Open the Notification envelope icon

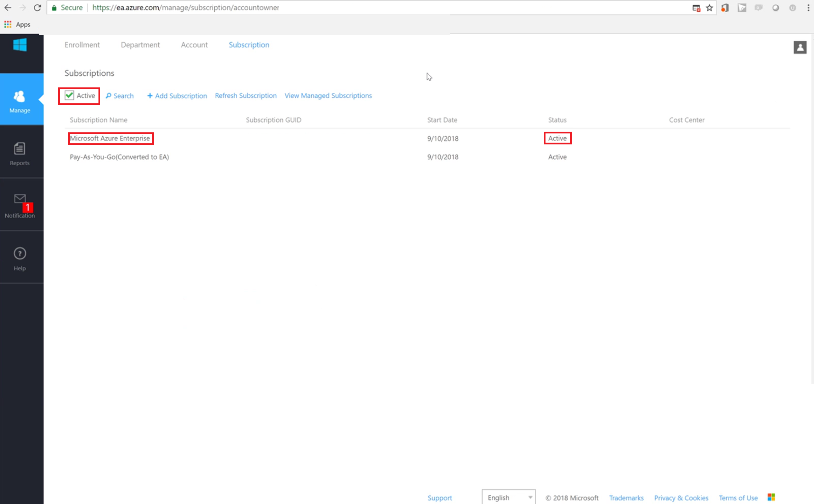20,199
